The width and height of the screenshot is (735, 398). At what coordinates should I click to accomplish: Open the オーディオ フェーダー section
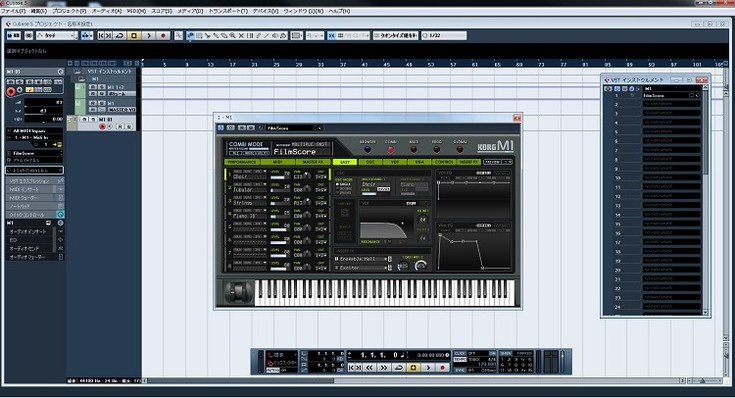[x=35, y=257]
